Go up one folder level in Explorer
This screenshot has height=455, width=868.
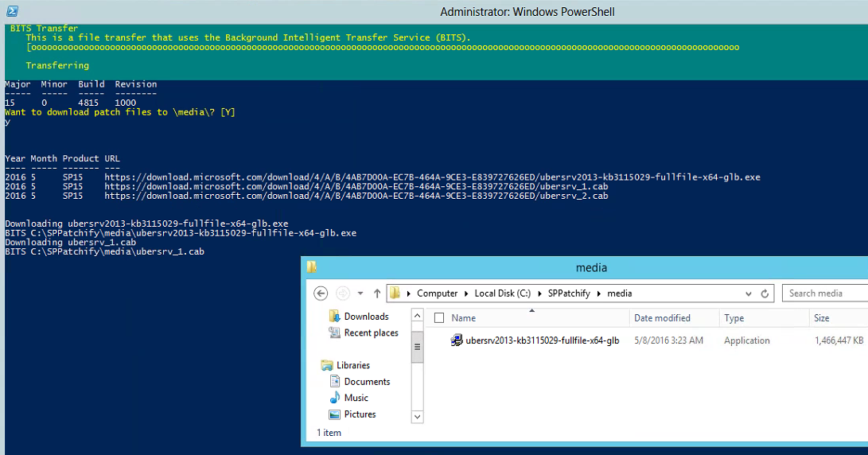click(377, 294)
